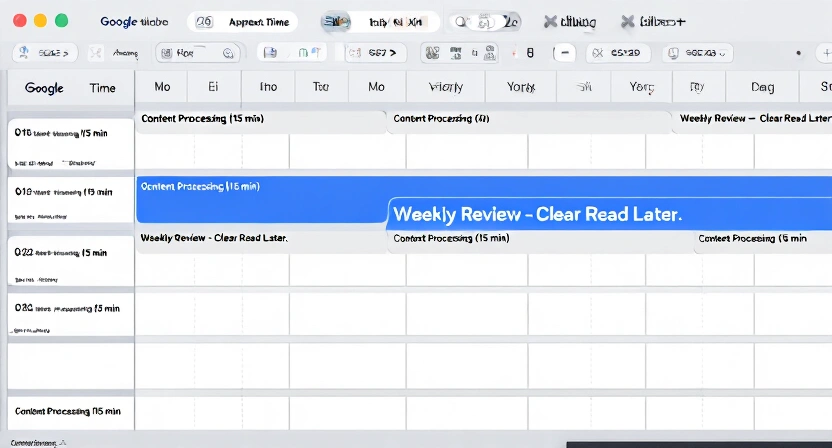Click the first icon in the grouped icon box

(432, 53)
